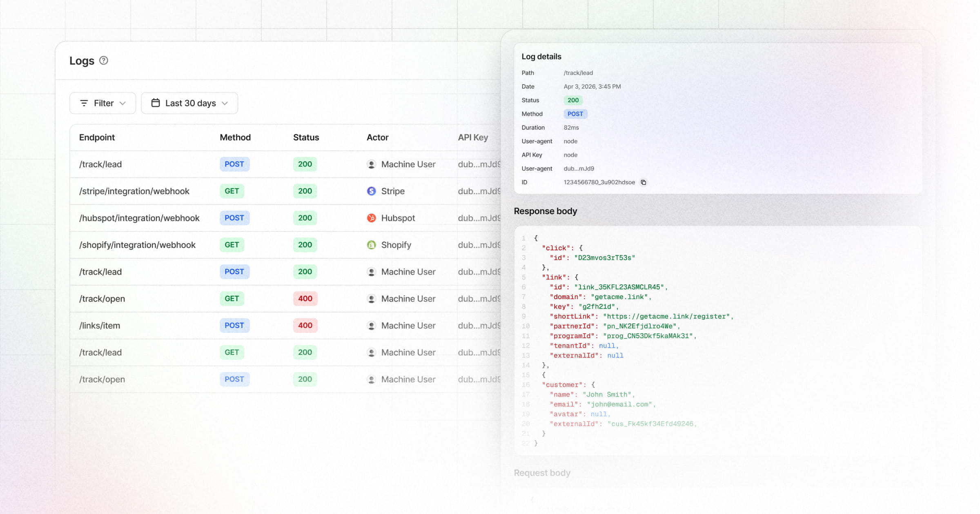Click the help icon beside Logs title

[104, 60]
